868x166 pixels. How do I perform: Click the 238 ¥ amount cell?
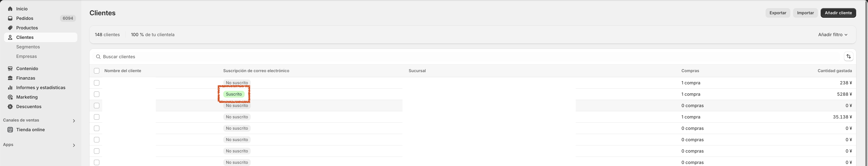tap(846, 83)
